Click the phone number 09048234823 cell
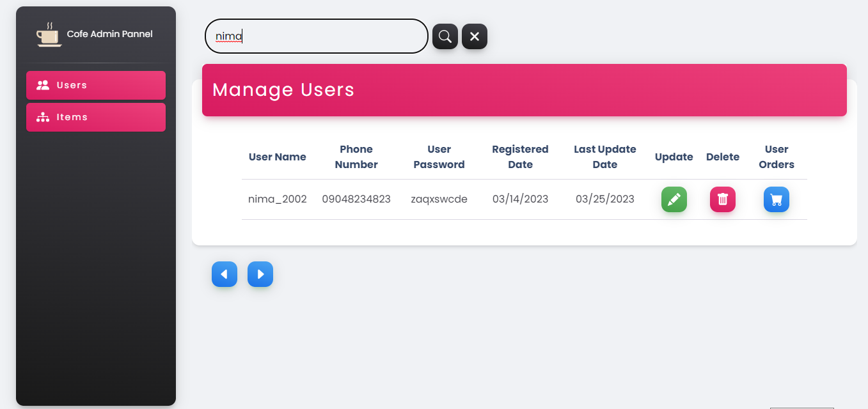The width and height of the screenshot is (868, 409). pos(356,199)
